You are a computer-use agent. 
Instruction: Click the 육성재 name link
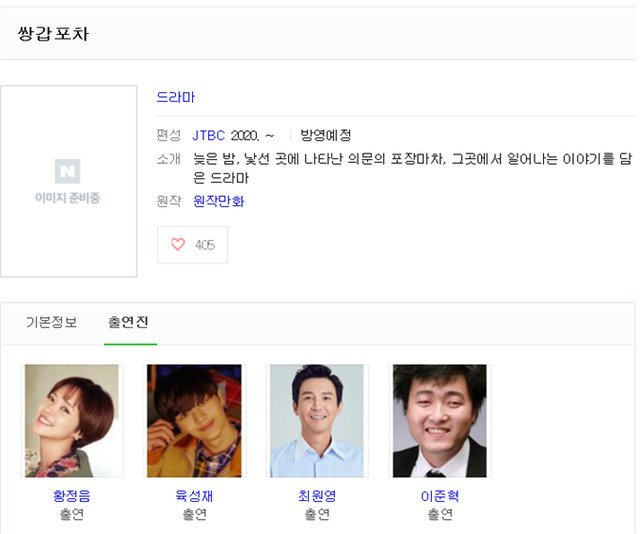[x=194, y=496]
